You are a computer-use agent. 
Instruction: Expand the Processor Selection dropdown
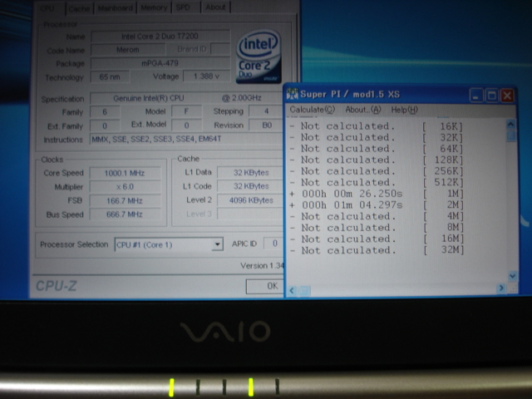[217, 244]
